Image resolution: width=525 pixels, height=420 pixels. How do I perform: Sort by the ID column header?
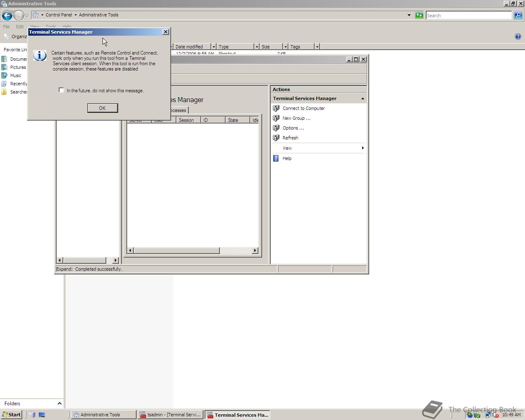pyautogui.click(x=213, y=120)
